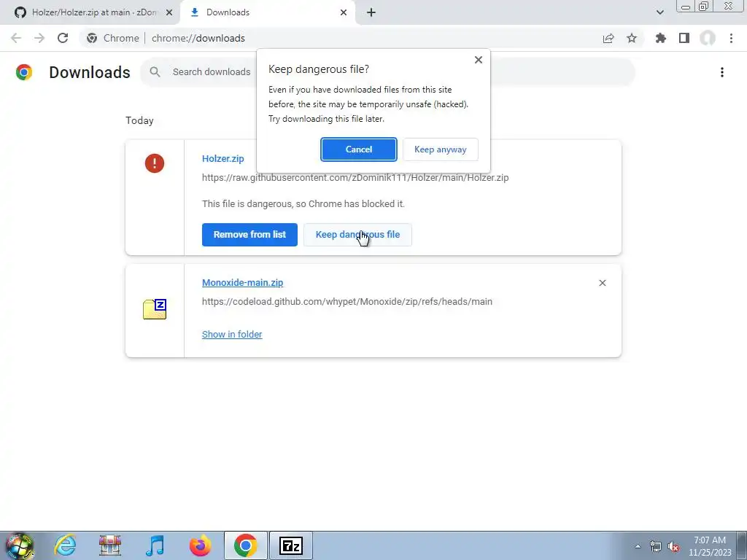Launch Firefox from the taskbar
Viewport: 747px width, 560px height.
pos(200,545)
